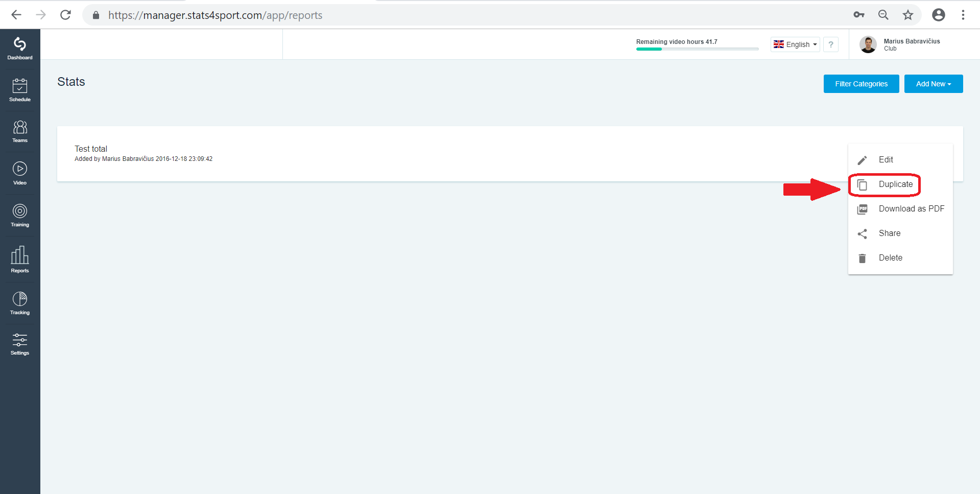
Task: Expand the English language dropdown
Action: click(x=795, y=44)
